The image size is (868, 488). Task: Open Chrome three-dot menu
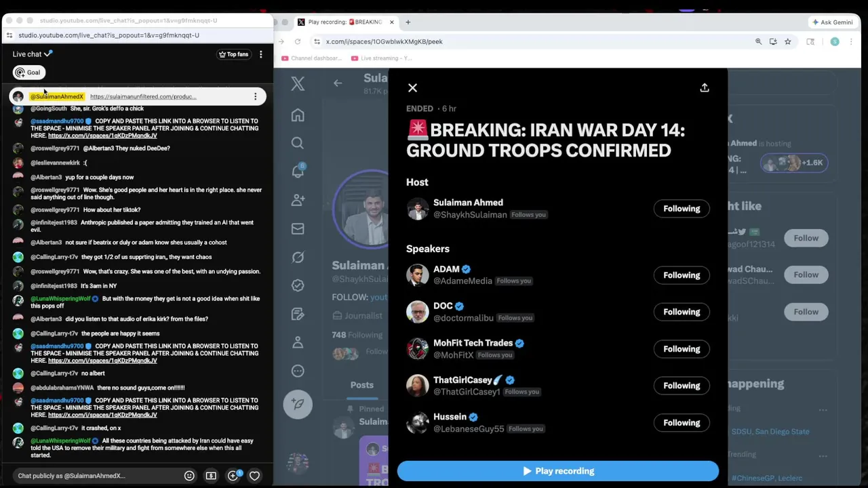coord(851,41)
